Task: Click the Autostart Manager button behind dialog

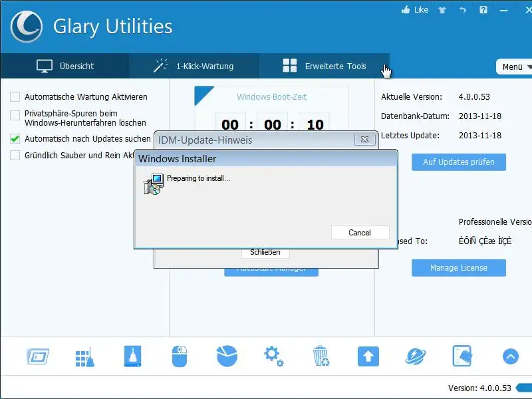Action: point(271,272)
